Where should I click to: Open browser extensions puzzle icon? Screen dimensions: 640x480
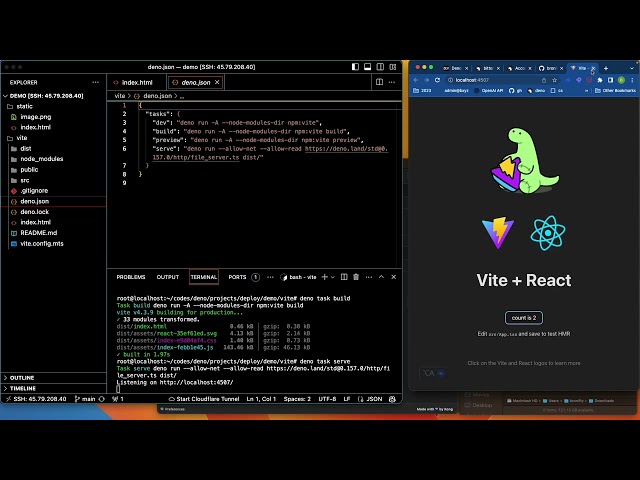(600, 80)
